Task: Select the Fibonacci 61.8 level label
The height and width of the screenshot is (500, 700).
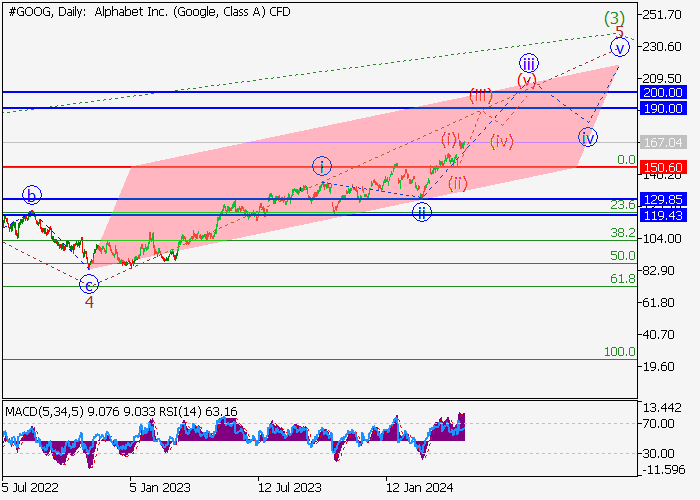Action: (623, 279)
